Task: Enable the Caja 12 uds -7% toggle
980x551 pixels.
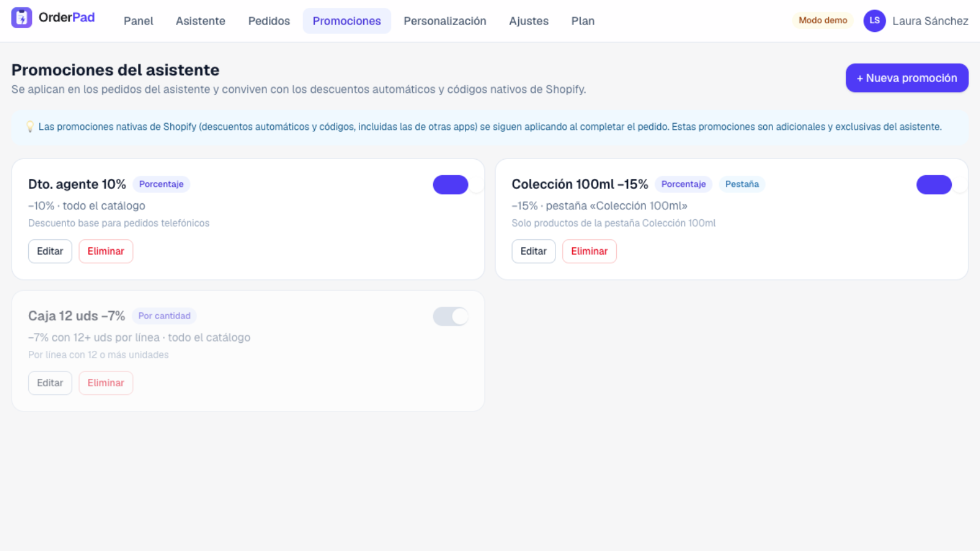Action: pyautogui.click(x=451, y=316)
